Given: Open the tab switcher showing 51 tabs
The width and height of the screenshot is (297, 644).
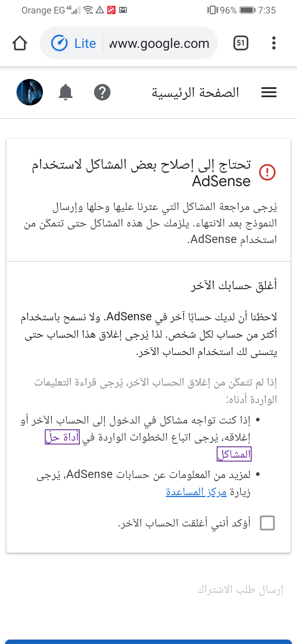Looking at the screenshot, I should click(x=241, y=43).
